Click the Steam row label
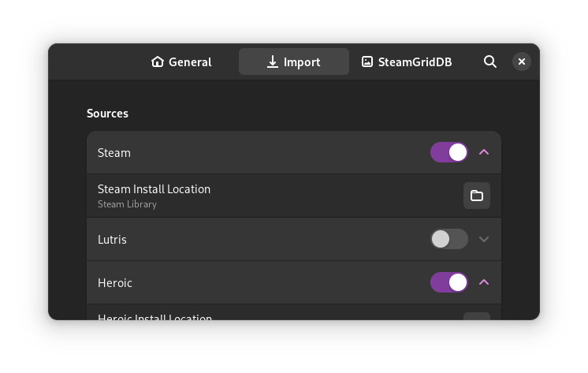This screenshot has height=373, width=588. [114, 152]
